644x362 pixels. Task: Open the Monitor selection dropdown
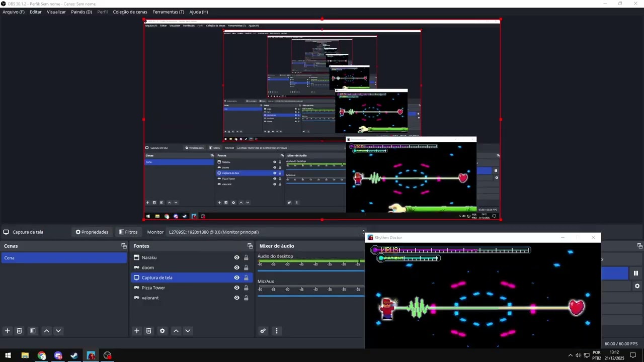click(267, 232)
